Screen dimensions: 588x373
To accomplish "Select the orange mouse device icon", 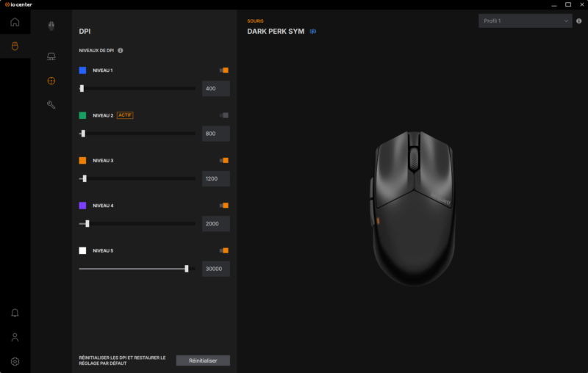I will 15,46.
